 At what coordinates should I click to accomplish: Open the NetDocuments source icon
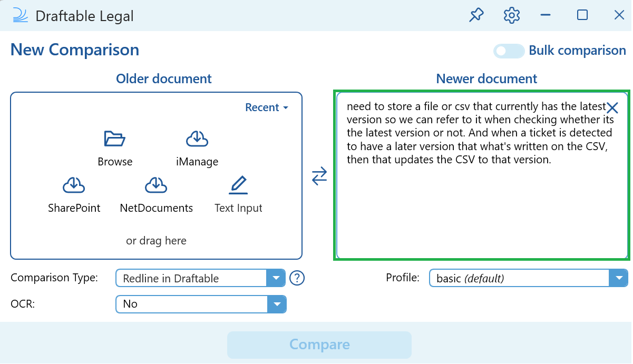[156, 185]
